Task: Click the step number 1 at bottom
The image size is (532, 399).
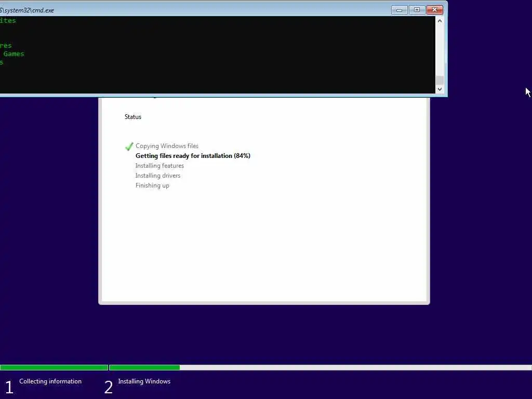Action: coord(9,387)
